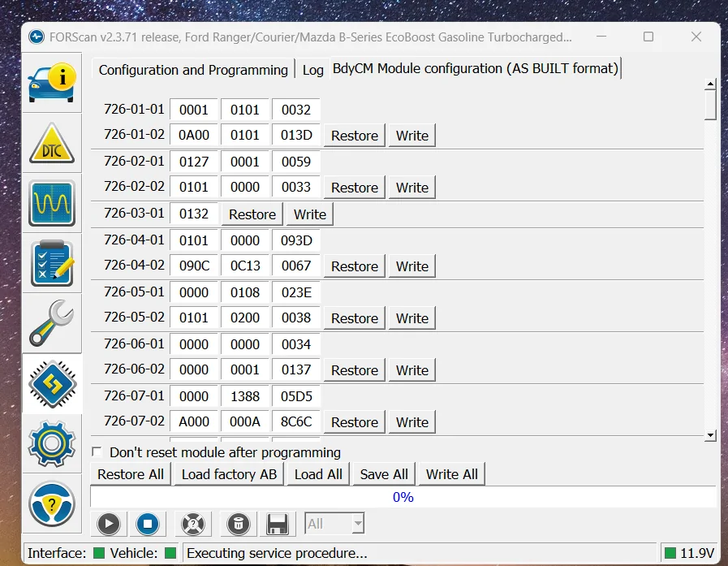Toggle Don't reset module after programming checkbox

(x=97, y=452)
